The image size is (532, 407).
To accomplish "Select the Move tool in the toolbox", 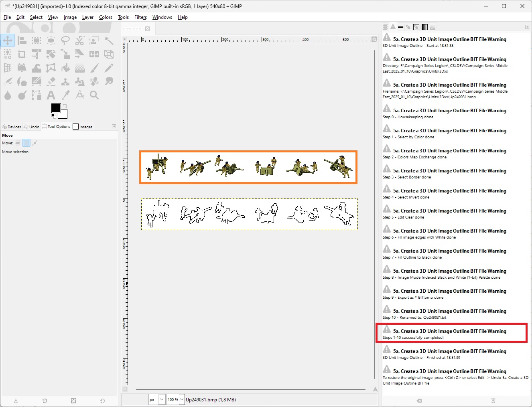I will [x=8, y=40].
